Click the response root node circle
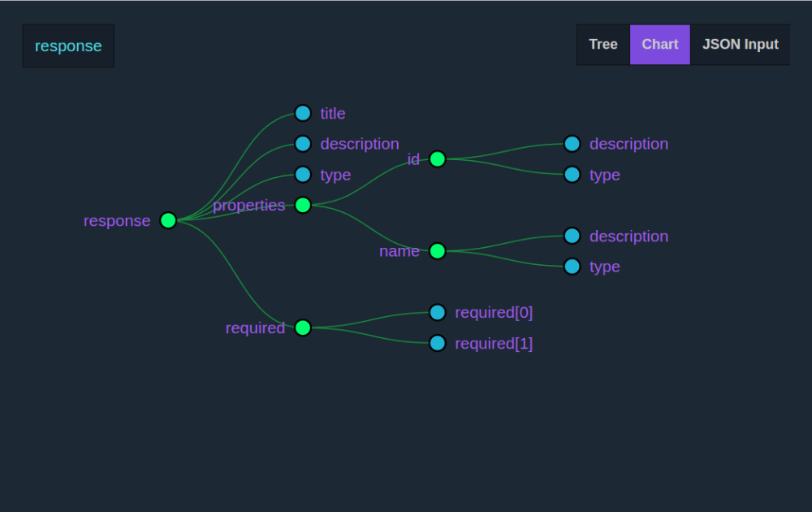The image size is (812, 512). 168,219
